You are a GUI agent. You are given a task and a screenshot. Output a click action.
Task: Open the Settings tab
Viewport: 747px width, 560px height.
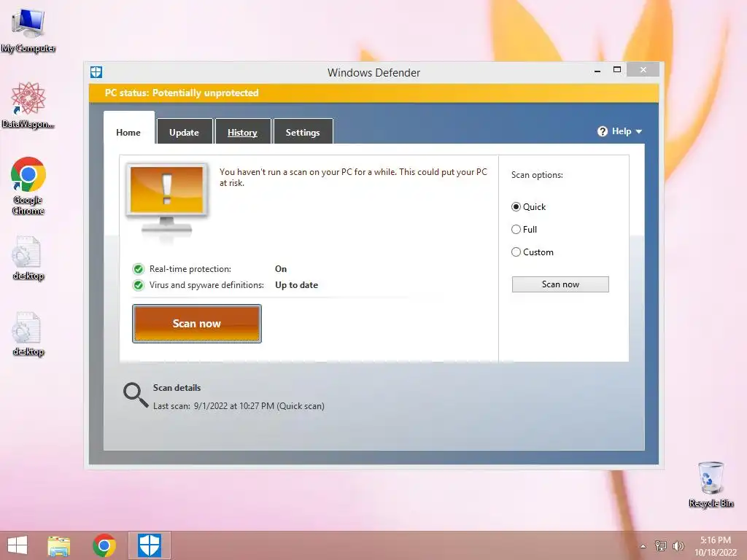click(x=303, y=132)
